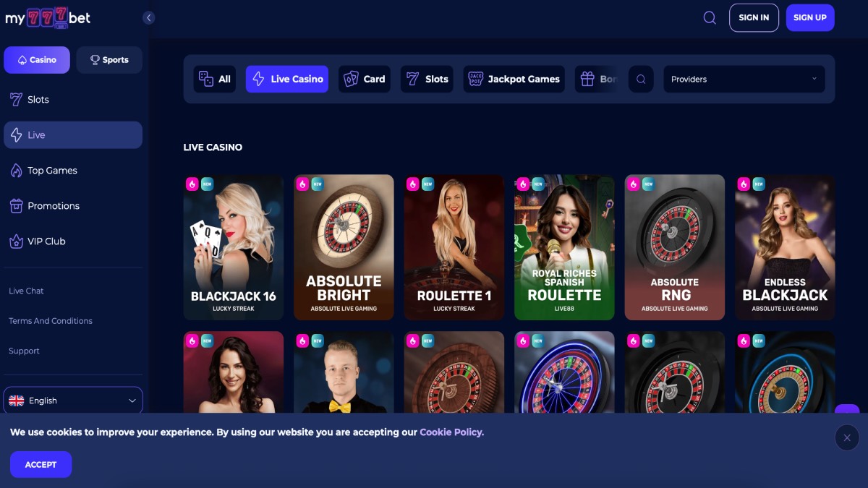
Task: Accept cookies with the ACCEPT button
Action: coord(41,465)
